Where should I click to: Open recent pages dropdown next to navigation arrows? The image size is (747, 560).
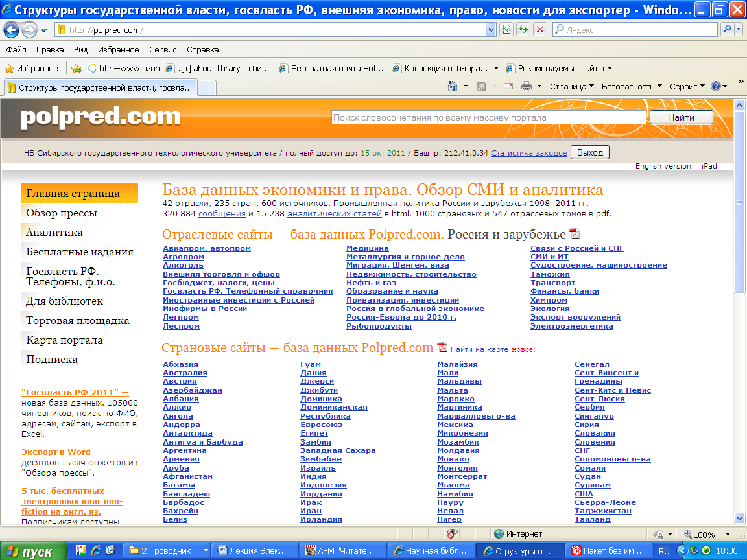point(44,30)
